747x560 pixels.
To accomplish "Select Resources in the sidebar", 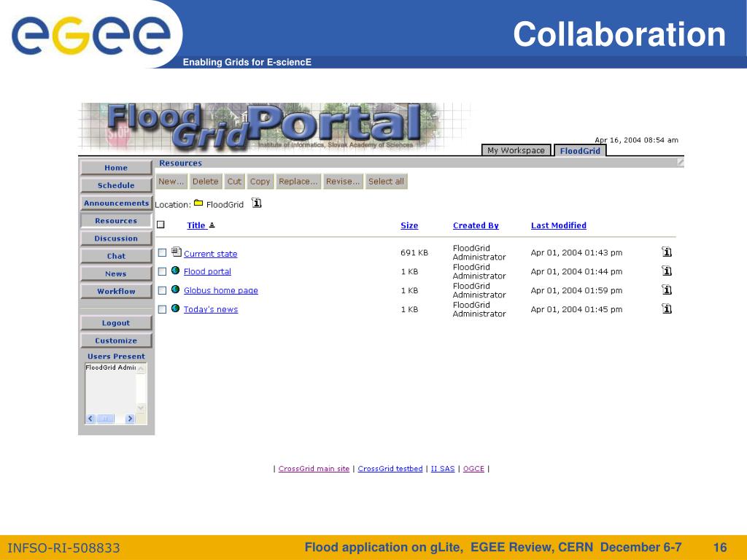I will point(116,220).
